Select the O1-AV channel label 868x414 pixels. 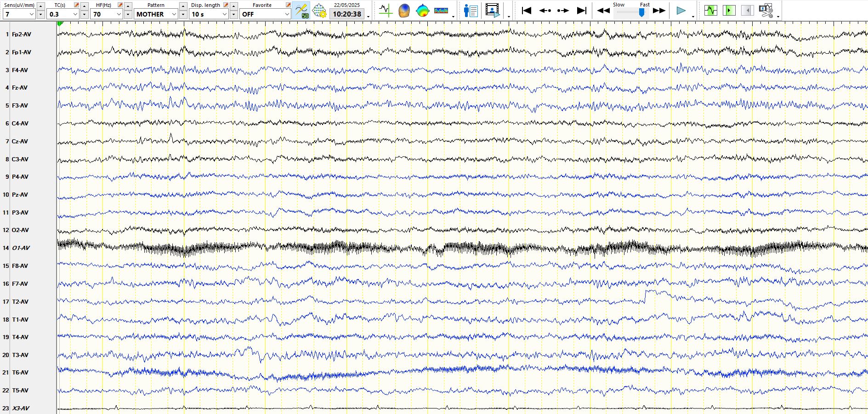click(x=21, y=248)
